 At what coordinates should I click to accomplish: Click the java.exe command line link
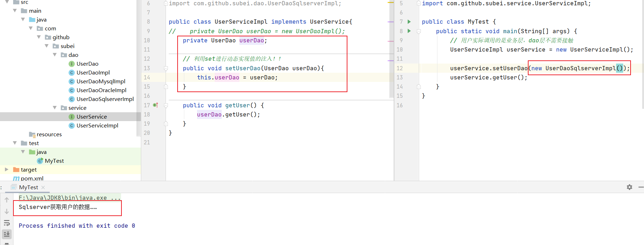pos(69,198)
